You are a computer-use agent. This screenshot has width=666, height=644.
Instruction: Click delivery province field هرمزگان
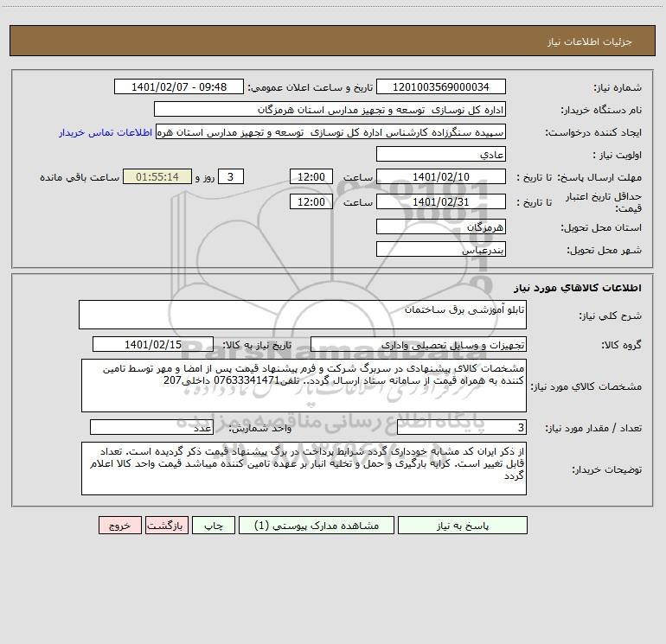coord(441,226)
